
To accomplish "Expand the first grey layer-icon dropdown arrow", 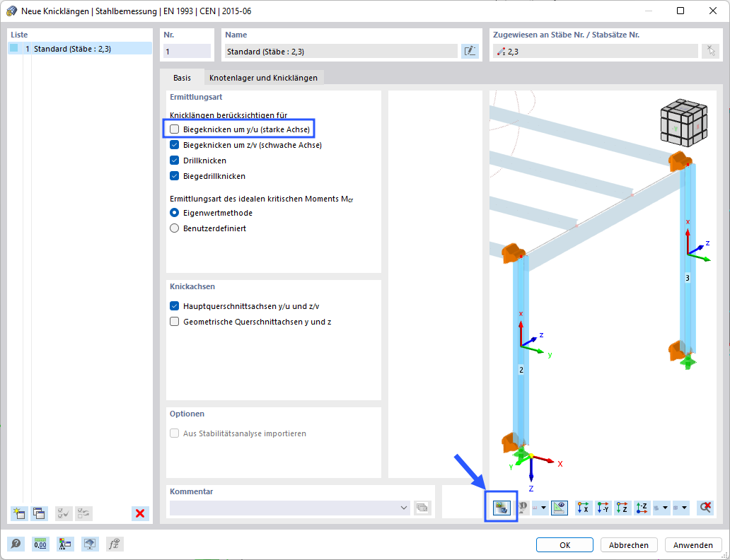I will pyautogui.click(x=666, y=508).
